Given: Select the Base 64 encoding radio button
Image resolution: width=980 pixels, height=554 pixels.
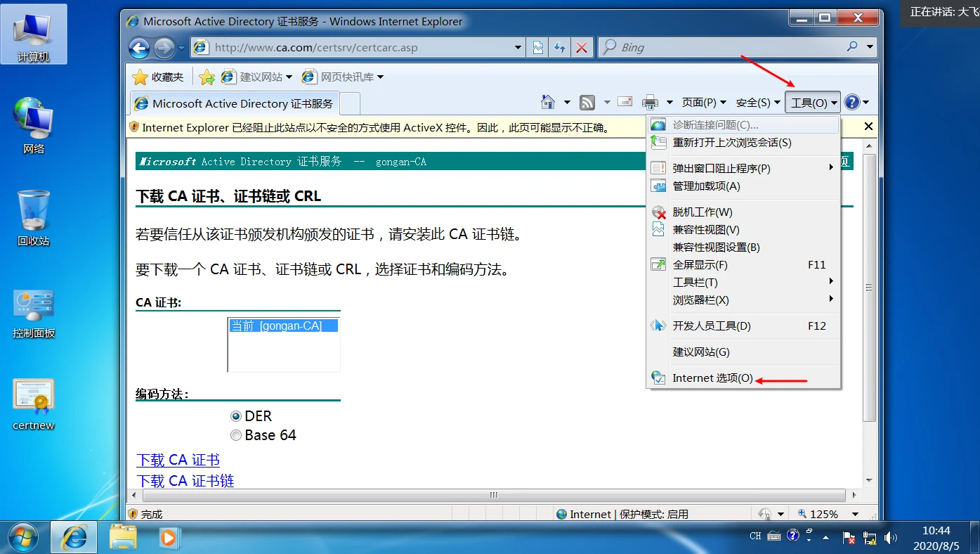Looking at the screenshot, I should click(x=236, y=435).
